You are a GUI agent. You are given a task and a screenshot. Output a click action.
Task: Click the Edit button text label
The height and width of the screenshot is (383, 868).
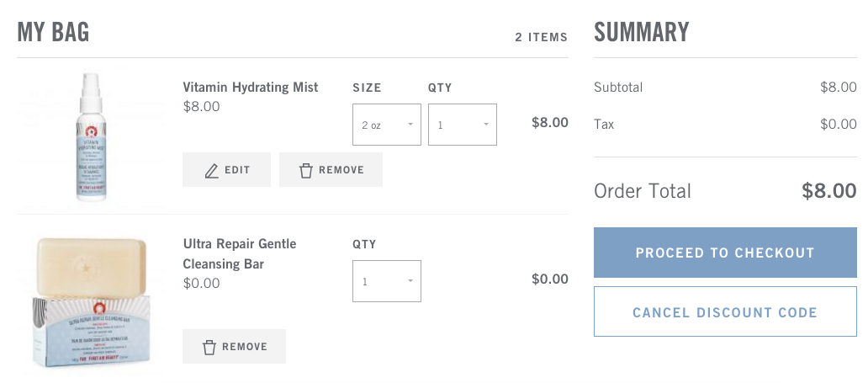[237, 170]
